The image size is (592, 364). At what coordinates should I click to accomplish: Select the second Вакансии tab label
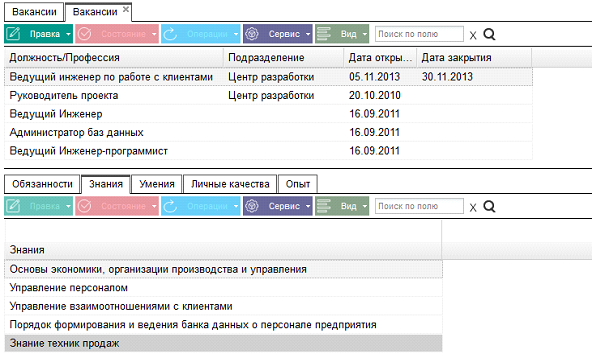[x=95, y=12]
